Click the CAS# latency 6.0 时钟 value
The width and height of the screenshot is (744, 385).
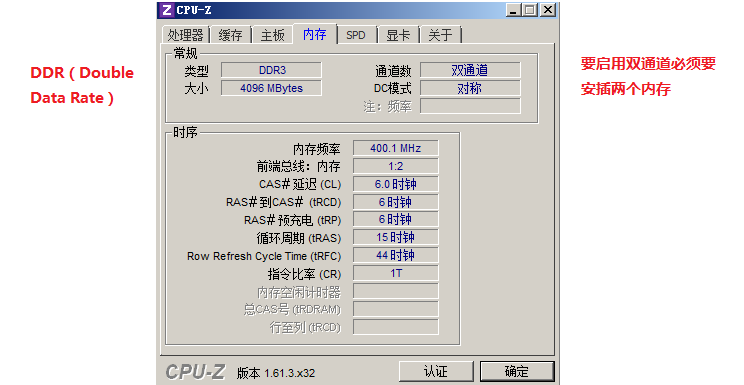[395, 184]
